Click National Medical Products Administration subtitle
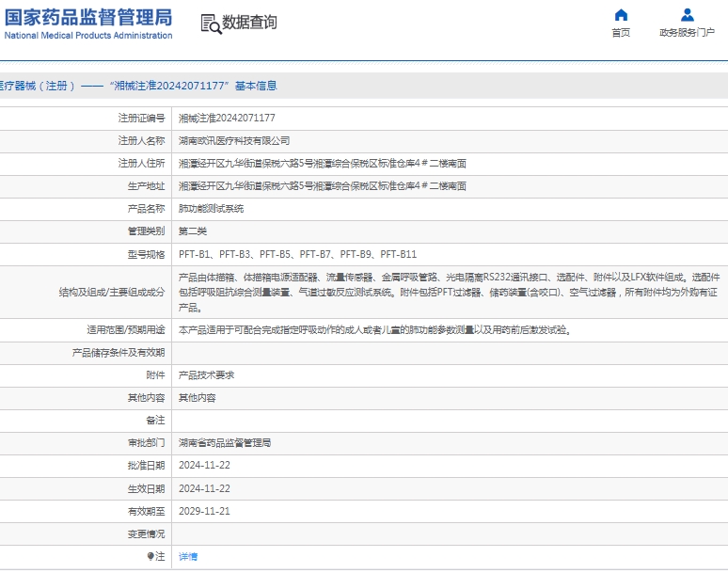728x573 pixels. pos(88,36)
